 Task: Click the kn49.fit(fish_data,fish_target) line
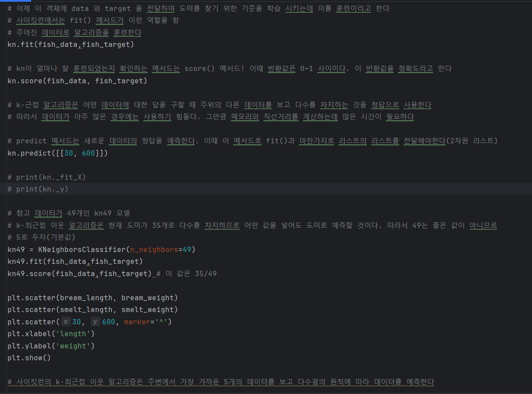pyautogui.click(x=75, y=261)
